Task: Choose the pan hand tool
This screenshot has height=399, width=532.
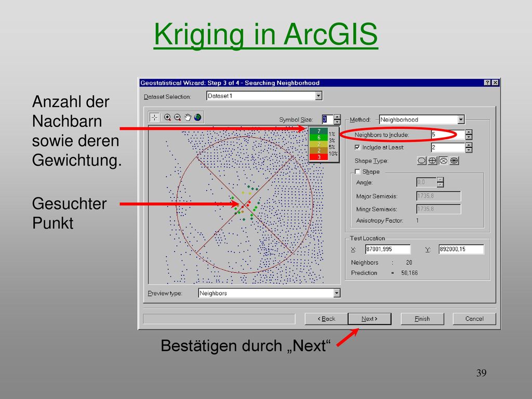Action: point(188,117)
